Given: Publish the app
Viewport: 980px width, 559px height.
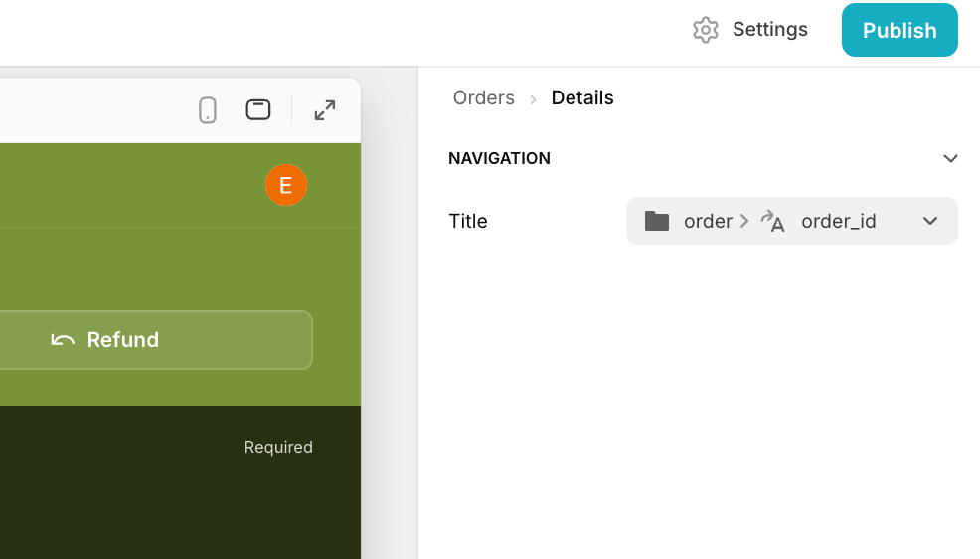Looking at the screenshot, I should (899, 30).
